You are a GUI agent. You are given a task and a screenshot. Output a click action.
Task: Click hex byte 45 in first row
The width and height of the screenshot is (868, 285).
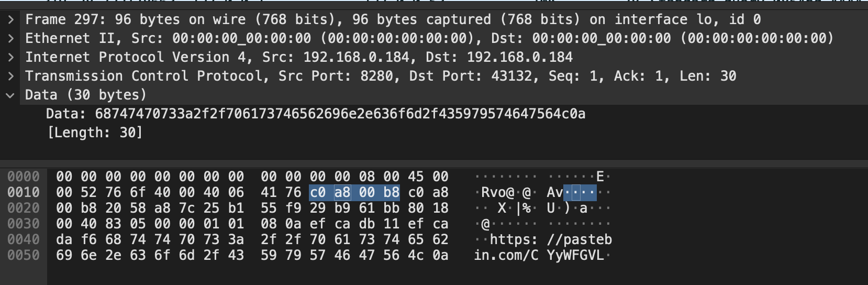(416, 177)
